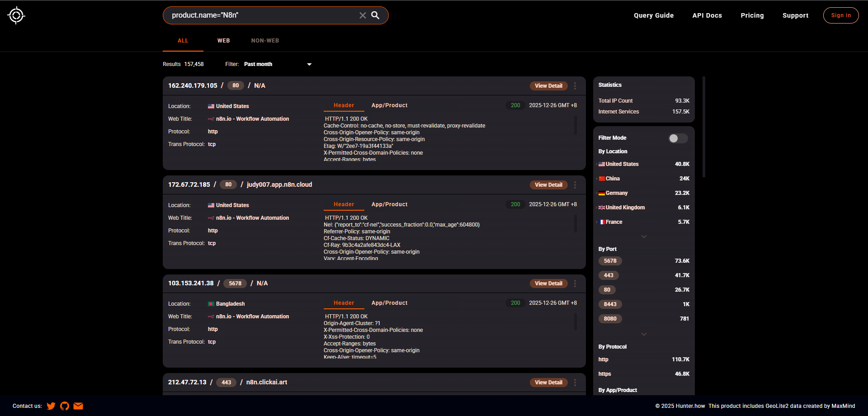Image resolution: width=868 pixels, height=416 pixels.
Task: Open kebab menu for 172.67.72.185 result
Action: tap(575, 185)
